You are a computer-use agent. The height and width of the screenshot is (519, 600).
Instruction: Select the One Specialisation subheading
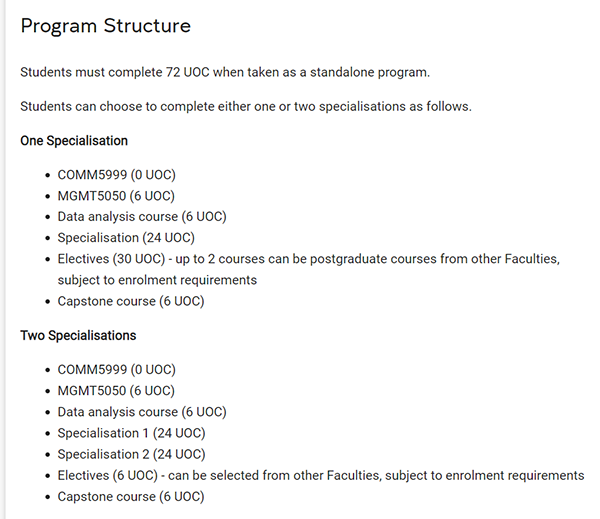74,141
